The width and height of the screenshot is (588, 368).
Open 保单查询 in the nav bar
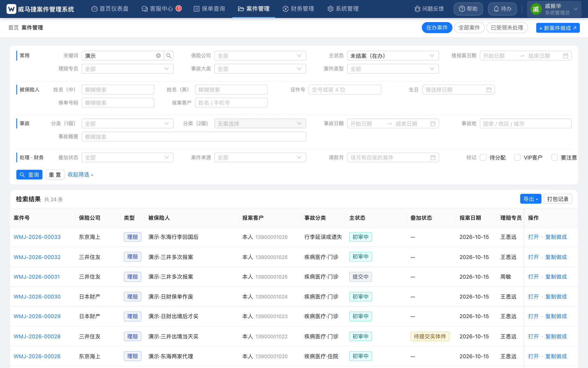pyautogui.click(x=209, y=9)
